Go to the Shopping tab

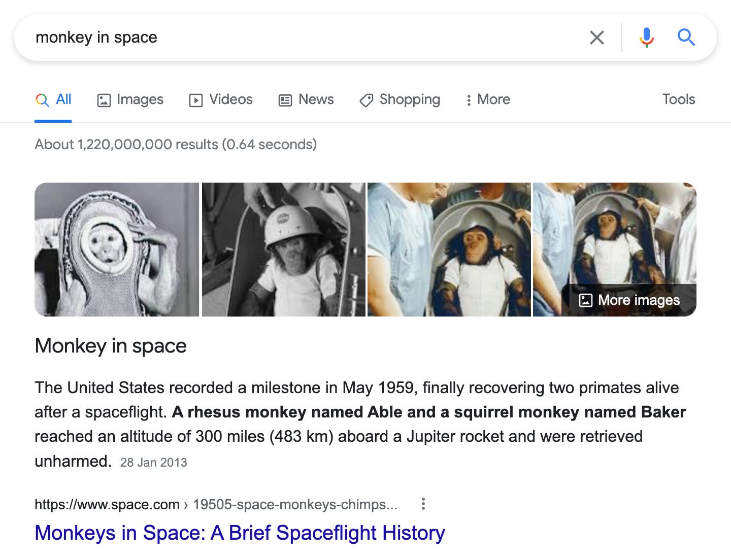point(400,99)
